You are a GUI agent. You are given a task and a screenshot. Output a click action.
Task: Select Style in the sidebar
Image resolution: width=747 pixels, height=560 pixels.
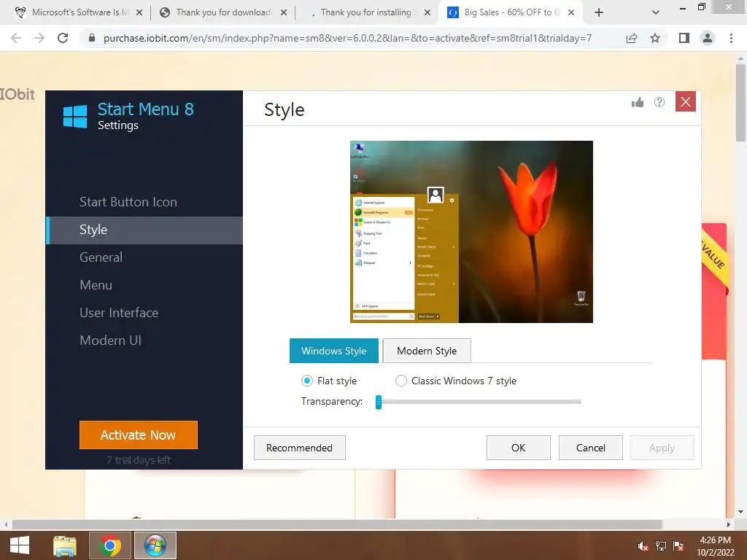pos(145,230)
